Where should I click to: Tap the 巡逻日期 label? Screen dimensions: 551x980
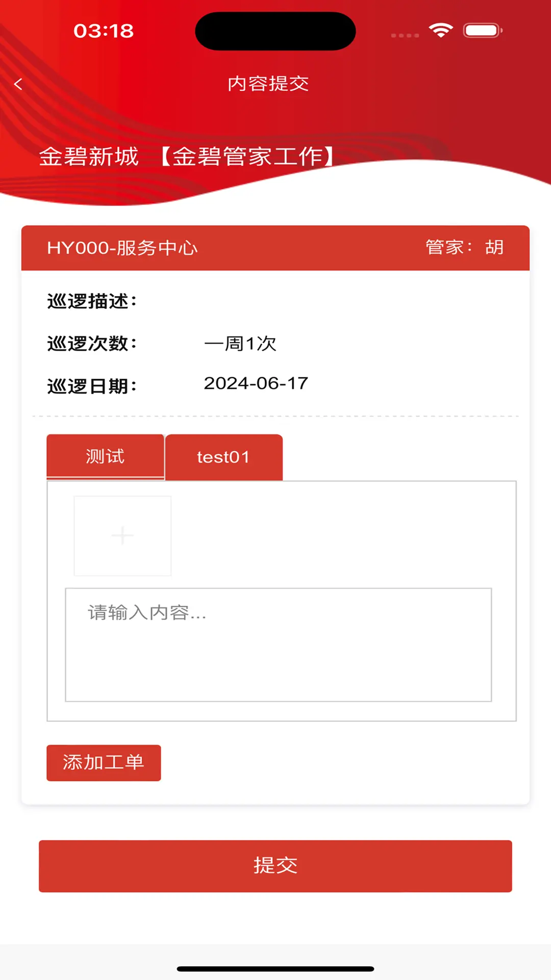point(92,386)
